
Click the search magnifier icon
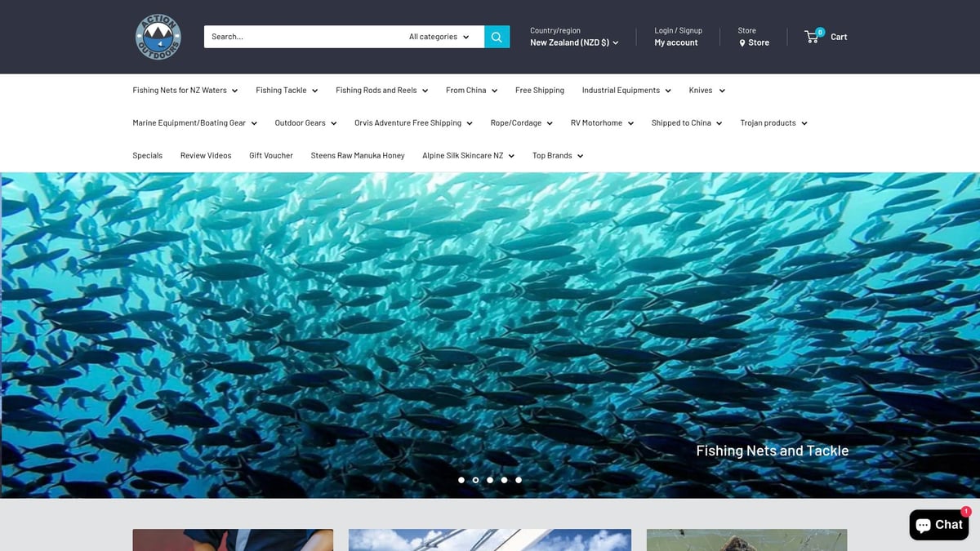click(x=497, y=36)
